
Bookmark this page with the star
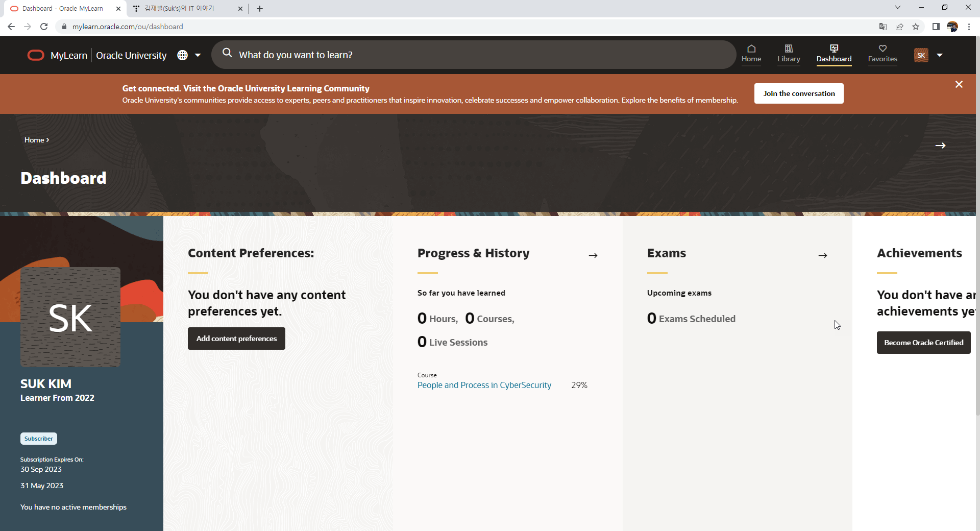point(916,27)
